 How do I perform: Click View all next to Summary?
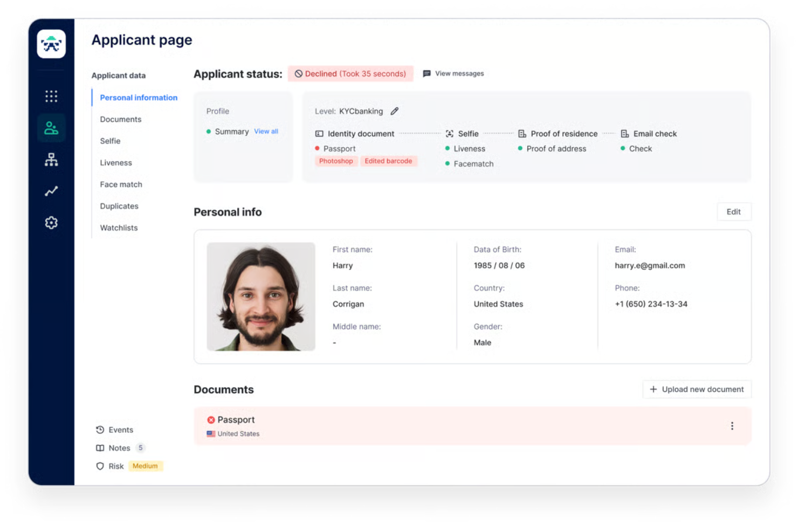(x=266, y=131)
